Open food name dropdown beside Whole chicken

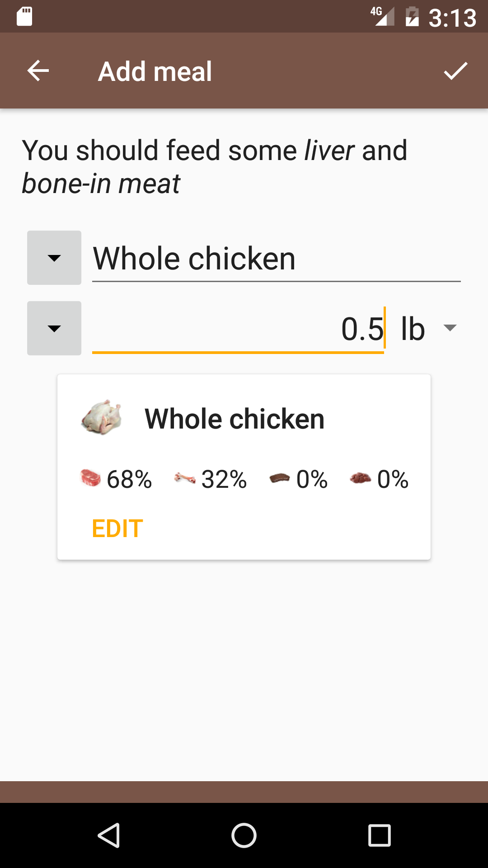54,258
